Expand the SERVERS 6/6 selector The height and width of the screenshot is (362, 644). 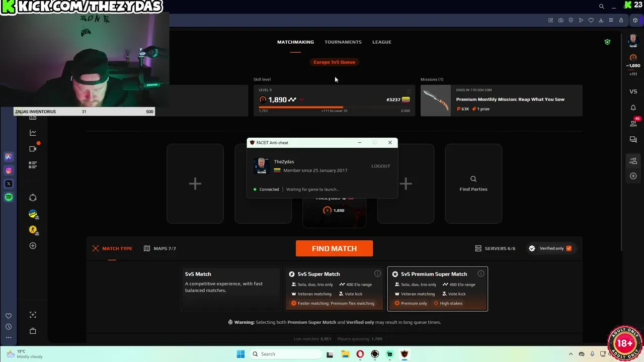pos(495,248)
